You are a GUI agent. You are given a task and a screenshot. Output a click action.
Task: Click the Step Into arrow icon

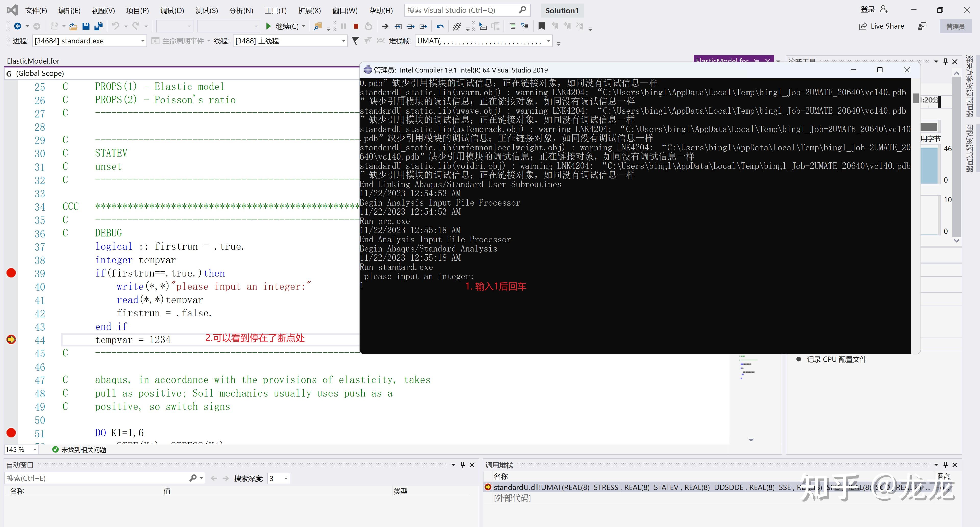point(398,26)
